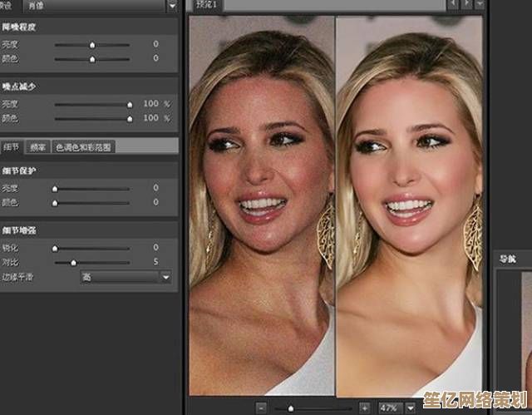Switch to the 频率 tab
Viewport: 532px width, 415px height.
(37, 146)
